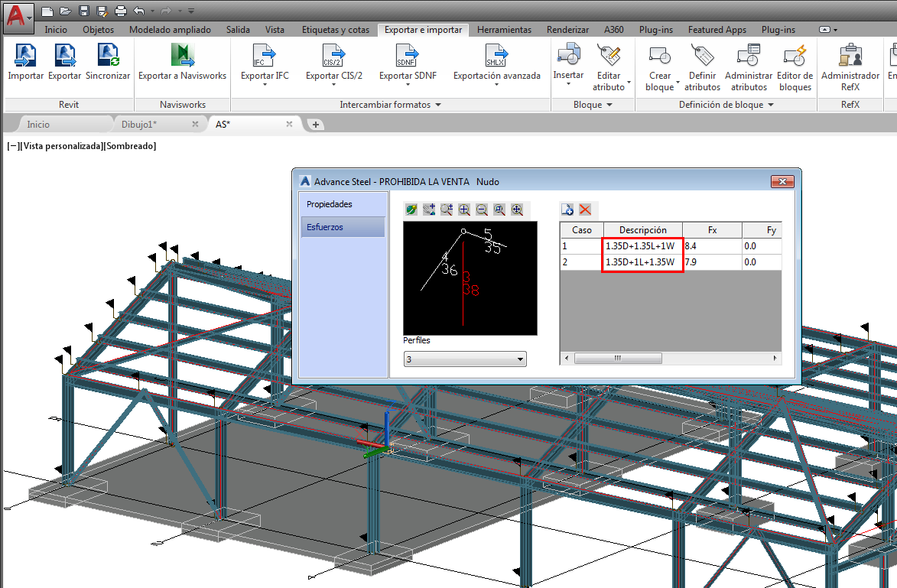
Task: Click the Exportar Revit icon
Action: [65, 56]
